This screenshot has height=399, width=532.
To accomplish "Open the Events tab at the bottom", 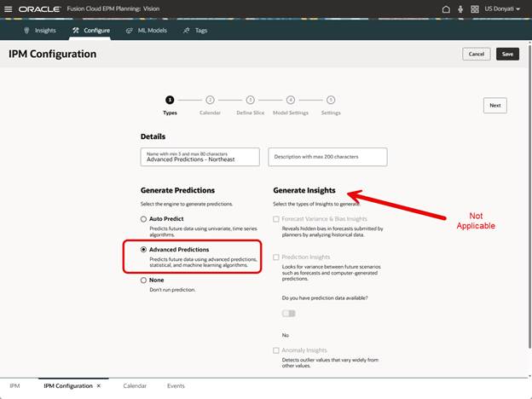I will tap(176, 386).
